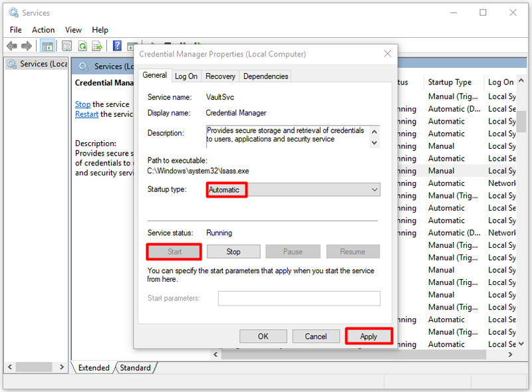The height and width of the screenshot is (392, 532).
Task: Switch to the Log On tab
Action: tap(186, 76)
